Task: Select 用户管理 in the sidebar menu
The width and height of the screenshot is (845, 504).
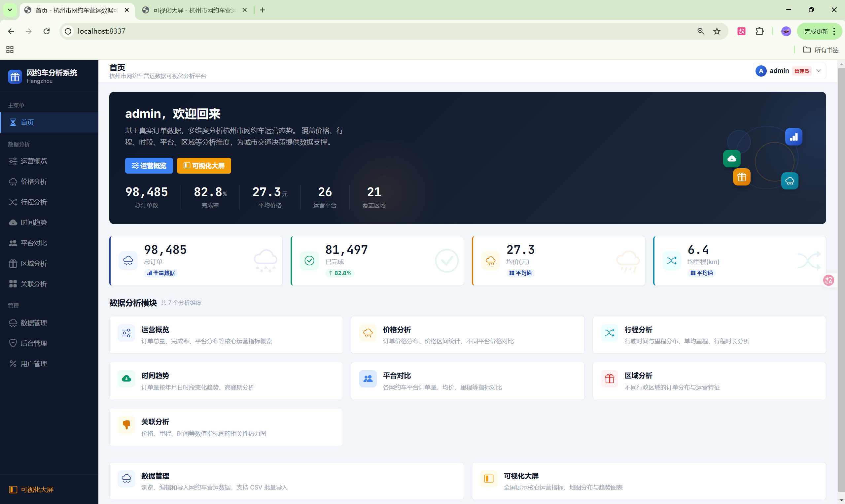Action: (x=34, y=363)
